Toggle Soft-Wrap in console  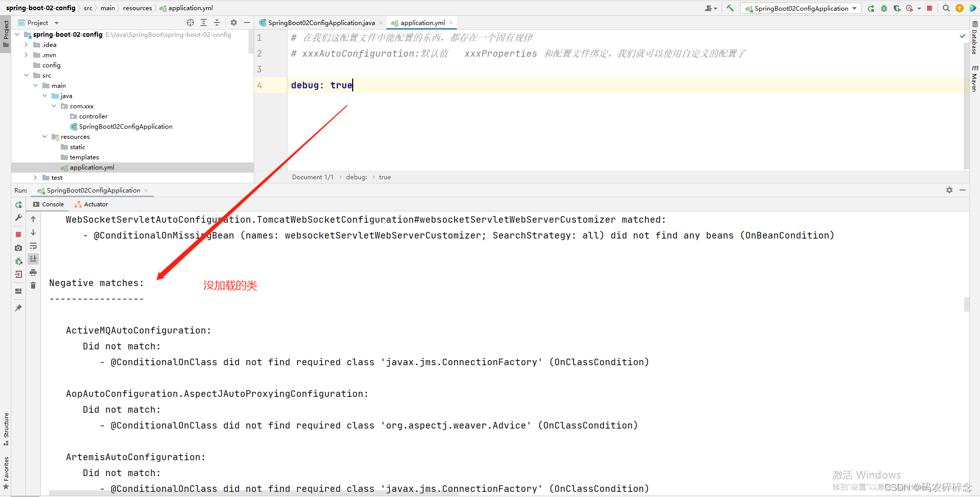[33, 246]
